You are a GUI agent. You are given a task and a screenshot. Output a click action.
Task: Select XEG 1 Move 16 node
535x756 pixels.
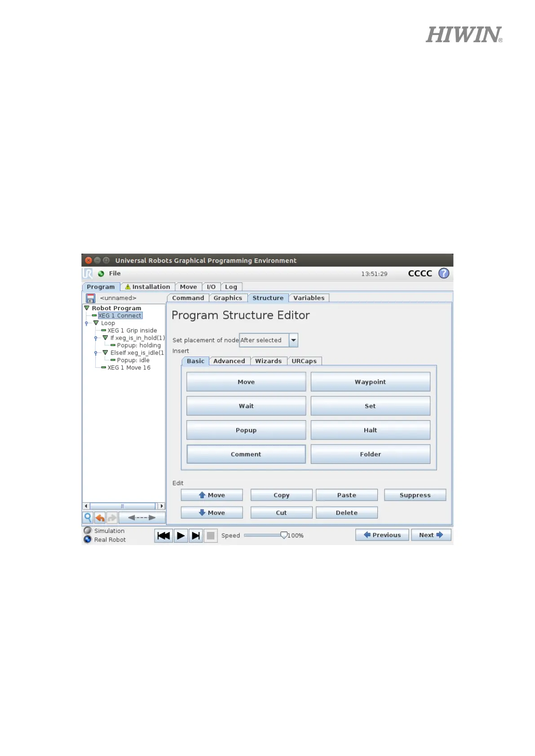click(129, 368)
